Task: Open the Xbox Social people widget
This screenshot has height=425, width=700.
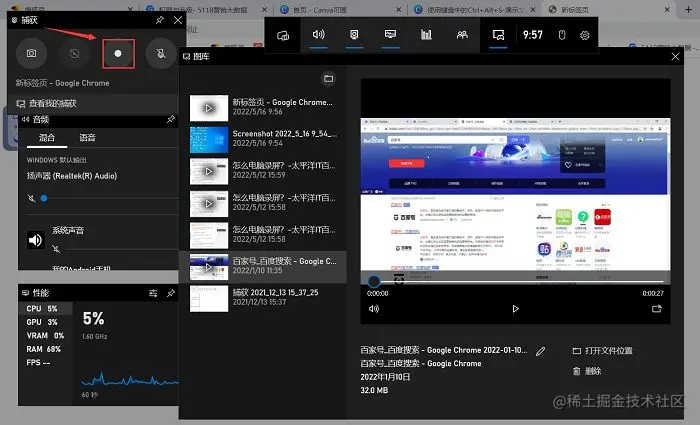Action: [x=462, y=35]
